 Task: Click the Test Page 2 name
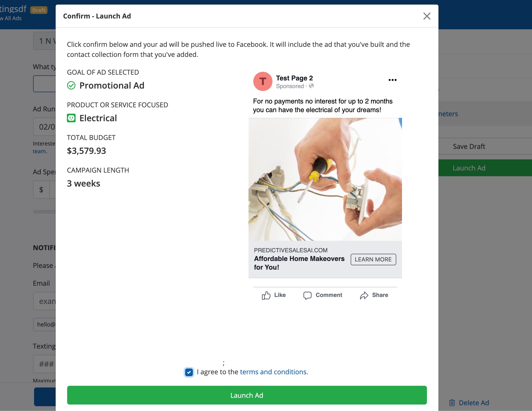(x=294, y=78)
